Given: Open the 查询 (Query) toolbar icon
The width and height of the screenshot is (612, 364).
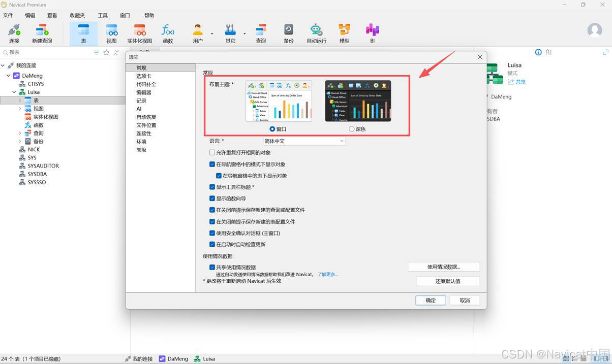Looking at the screenshot, I should click(261, 34).
